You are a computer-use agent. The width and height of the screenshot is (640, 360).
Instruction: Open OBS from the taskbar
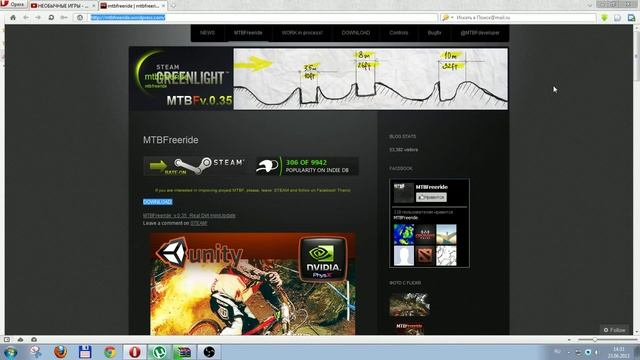(x=209, y=352)
